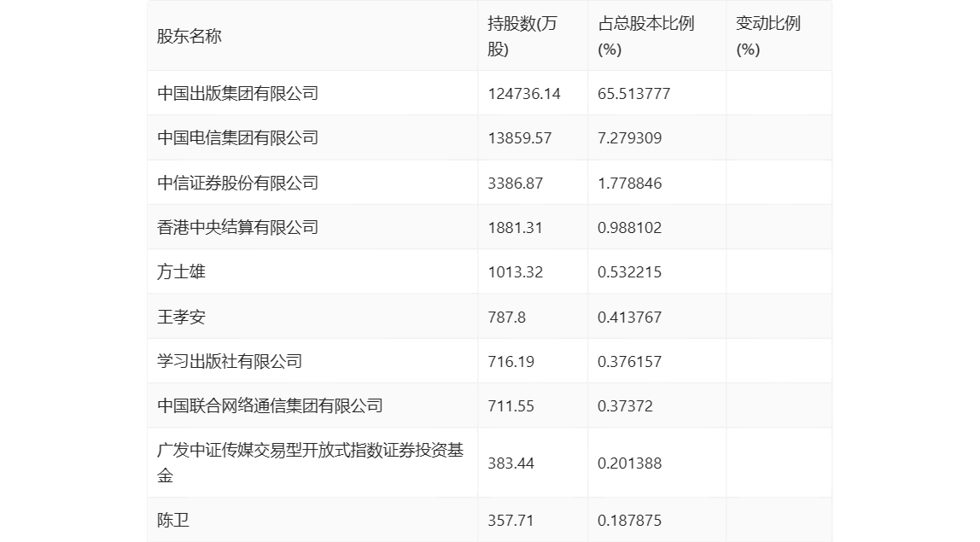
Task: Select shareholder name 王孝安
Action: [181, 317]
